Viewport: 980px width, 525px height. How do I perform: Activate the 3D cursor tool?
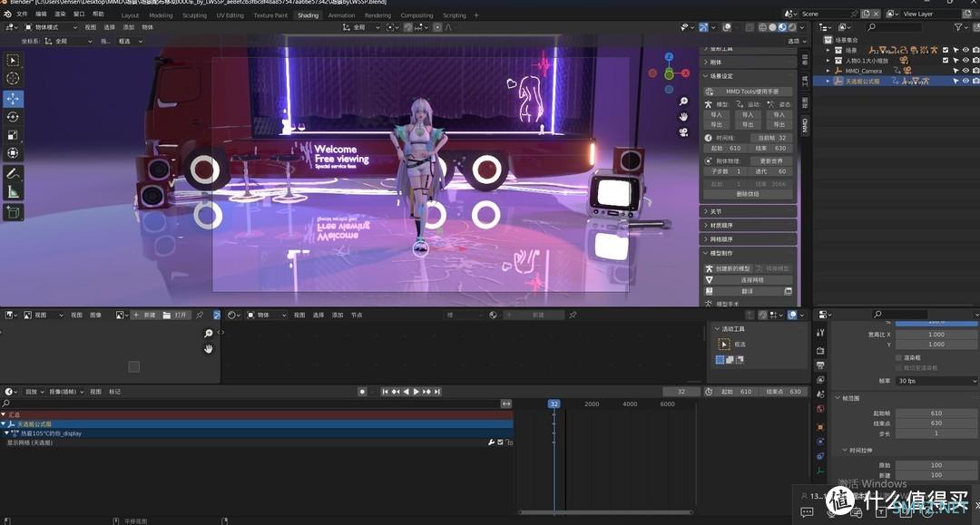[13, 79]
